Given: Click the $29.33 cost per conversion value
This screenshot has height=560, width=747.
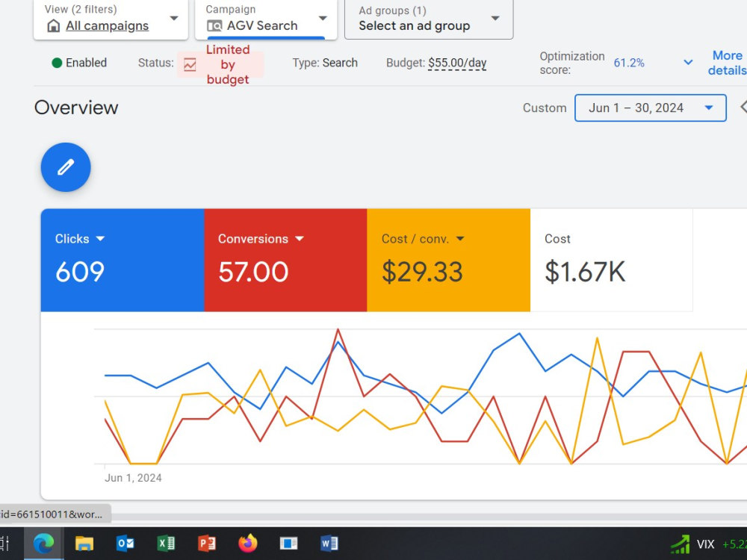Looking at the screenshot, I should (422, 272).
